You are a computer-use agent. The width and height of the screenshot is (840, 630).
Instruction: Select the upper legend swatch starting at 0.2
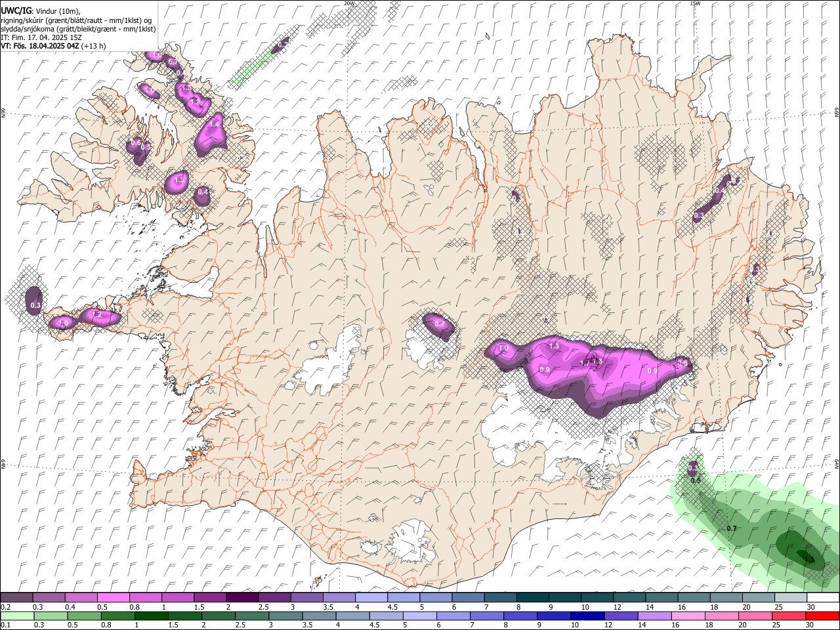click(16, 598)
